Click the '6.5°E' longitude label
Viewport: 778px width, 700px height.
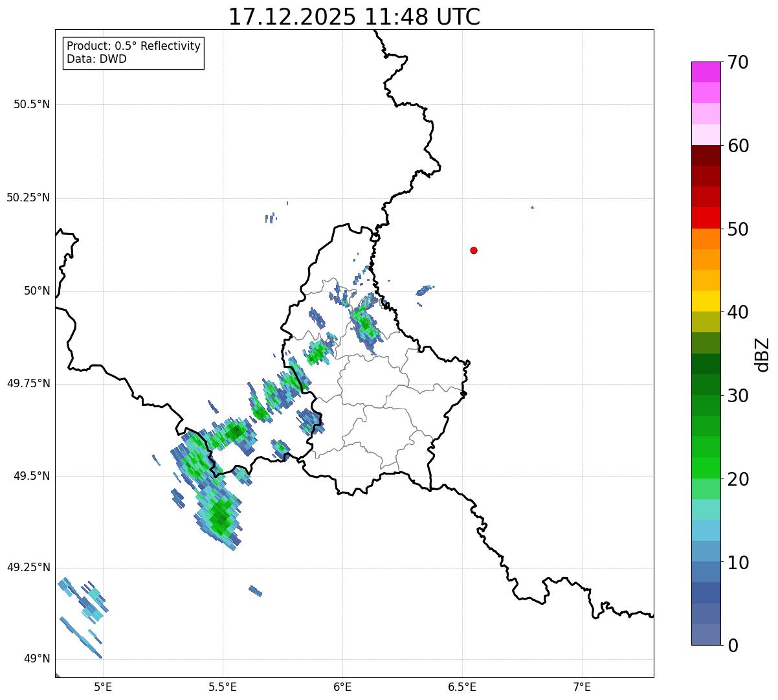(x=462, y=686)
